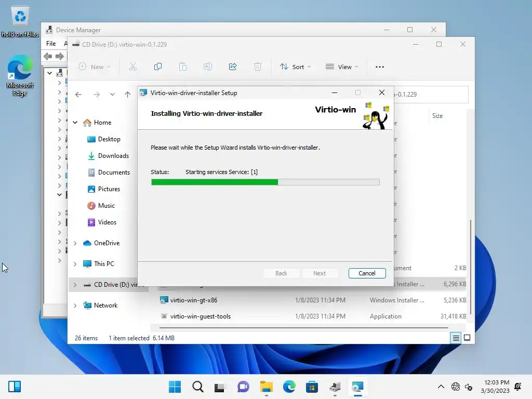Image resolution: width=532 pixels, height=399 pixels.
Task: Minimize the Virtio-win-driver-installer Setup window
Action: (335, 92)
